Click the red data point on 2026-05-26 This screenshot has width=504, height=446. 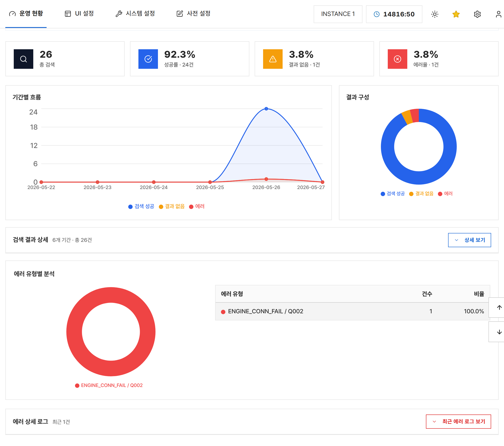tap(266, 179)
